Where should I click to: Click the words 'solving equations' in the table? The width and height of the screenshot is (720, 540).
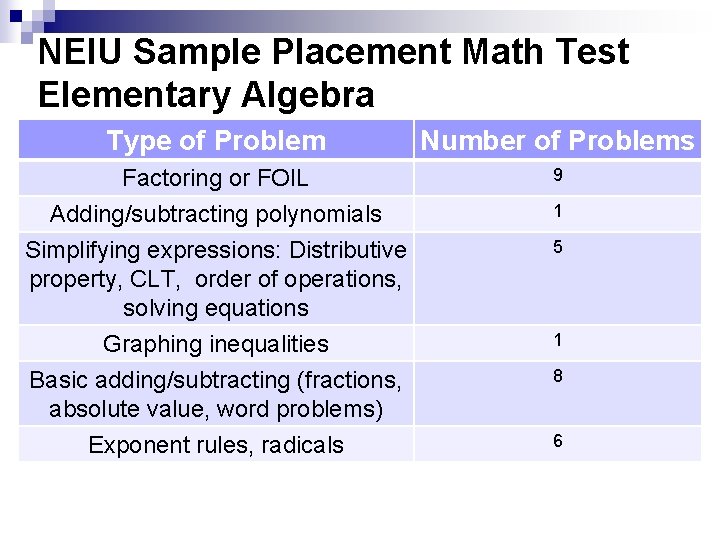click(216, 308)
